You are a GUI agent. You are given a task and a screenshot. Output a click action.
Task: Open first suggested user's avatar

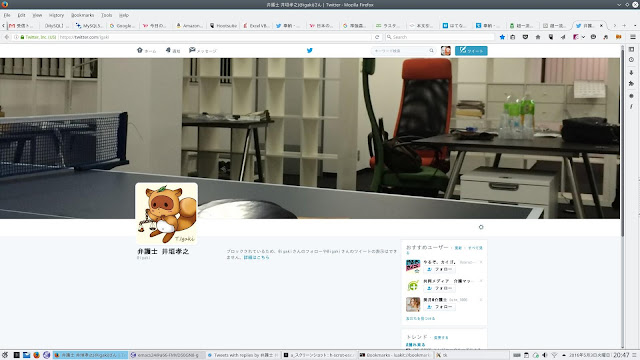pos(413,266)
